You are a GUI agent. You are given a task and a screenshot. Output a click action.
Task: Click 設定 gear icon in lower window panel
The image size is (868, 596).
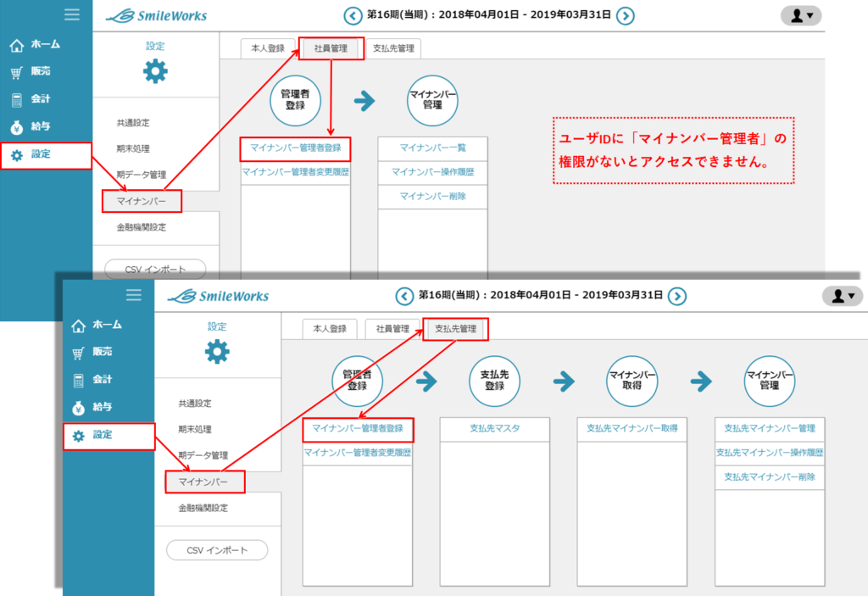(x=217, y=352)
